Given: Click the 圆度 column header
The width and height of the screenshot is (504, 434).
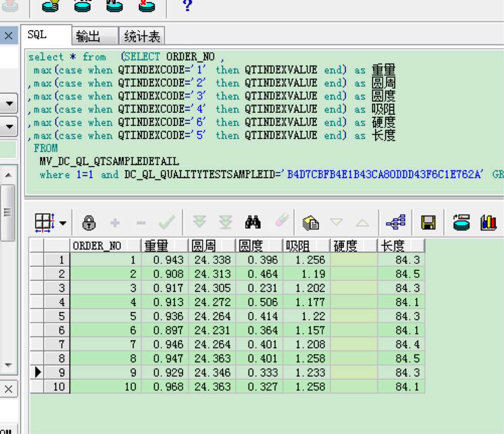Looking at the screenshot, I should 259,246.
